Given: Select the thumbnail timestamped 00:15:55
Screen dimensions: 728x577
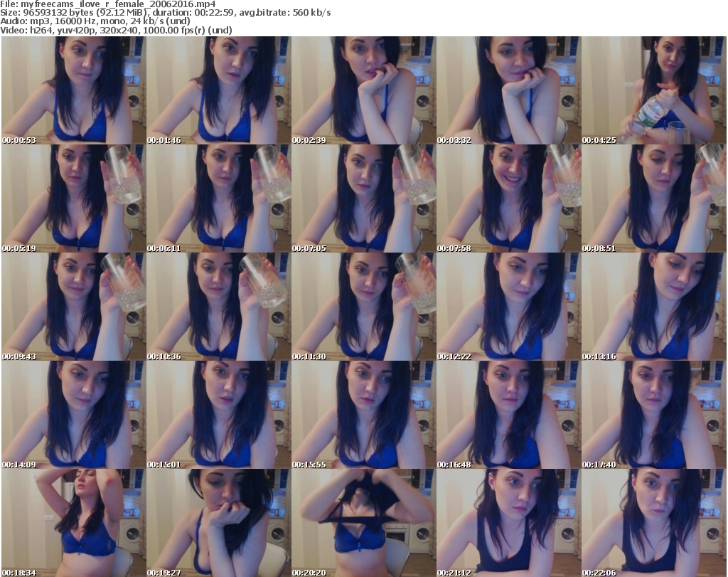Looking at the screenshot, I should point(363,415).
